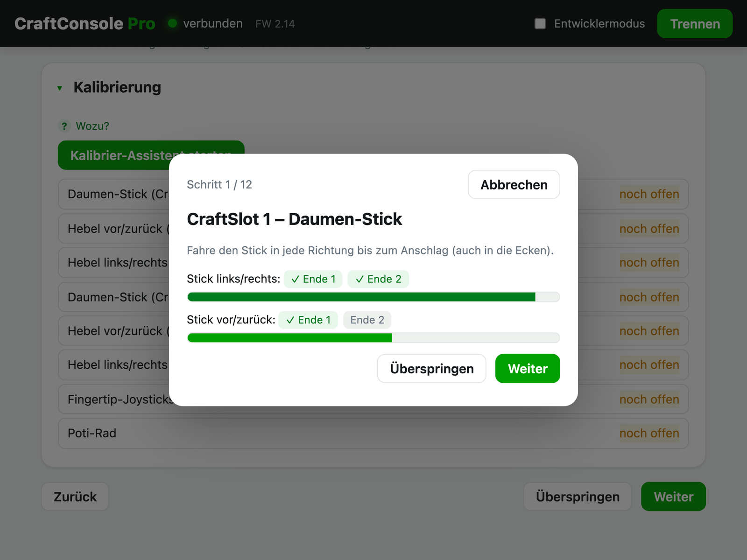Image resolution: width=747 pixels, height=560 pixels.
Task: Click Ende 1 chip for links/rechts
Action: [313, 279]
